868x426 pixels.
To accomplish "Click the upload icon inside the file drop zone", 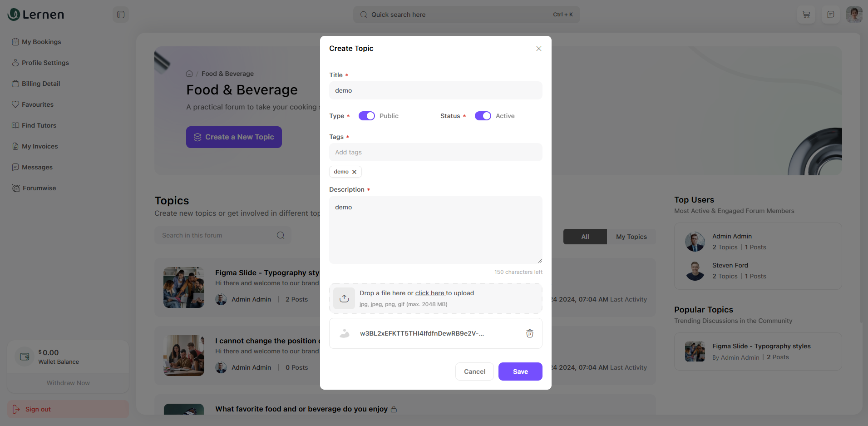I will pos(344,298).
